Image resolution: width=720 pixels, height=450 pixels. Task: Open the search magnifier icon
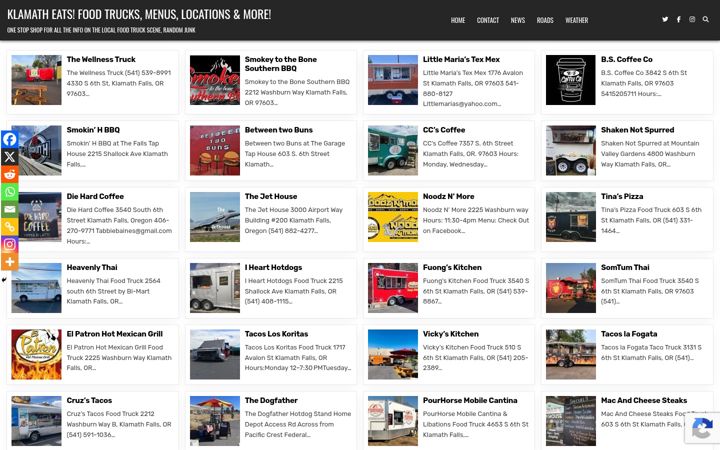(x=705, y=19)
